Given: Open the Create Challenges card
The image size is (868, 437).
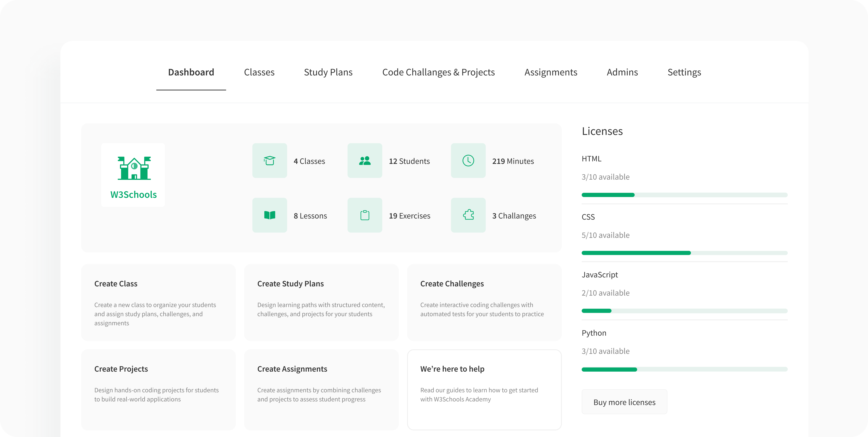Looking at the screenshot, I should [484, 303].
